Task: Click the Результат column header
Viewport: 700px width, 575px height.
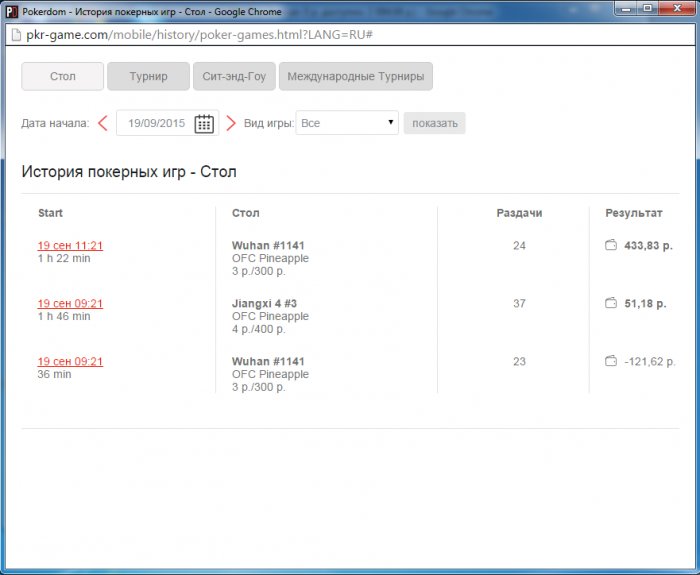Action: pyautogui.click(x=633, y=213)
